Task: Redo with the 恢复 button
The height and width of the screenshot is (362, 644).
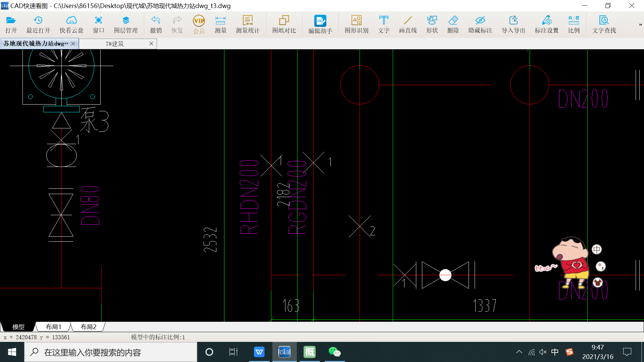Action: click(177, 25)
